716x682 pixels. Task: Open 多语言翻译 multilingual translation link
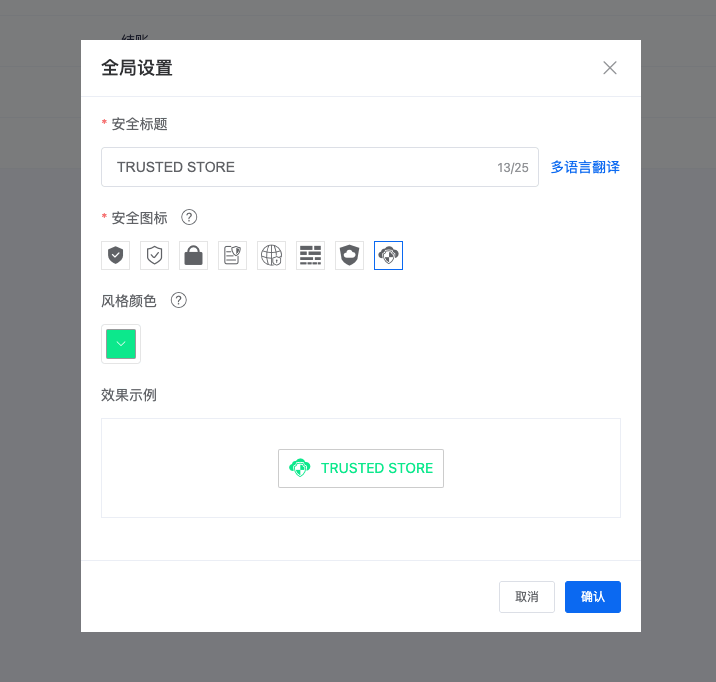585,167
